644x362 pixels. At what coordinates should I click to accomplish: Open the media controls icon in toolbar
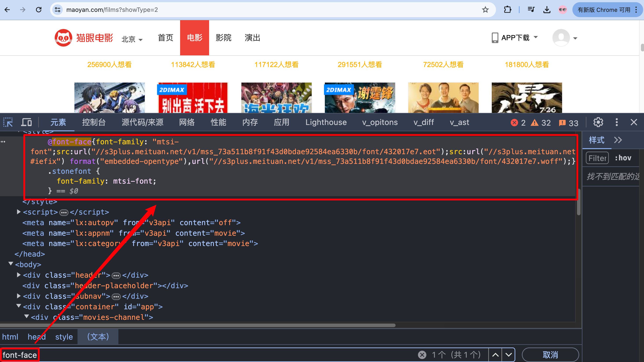[531, 10]
